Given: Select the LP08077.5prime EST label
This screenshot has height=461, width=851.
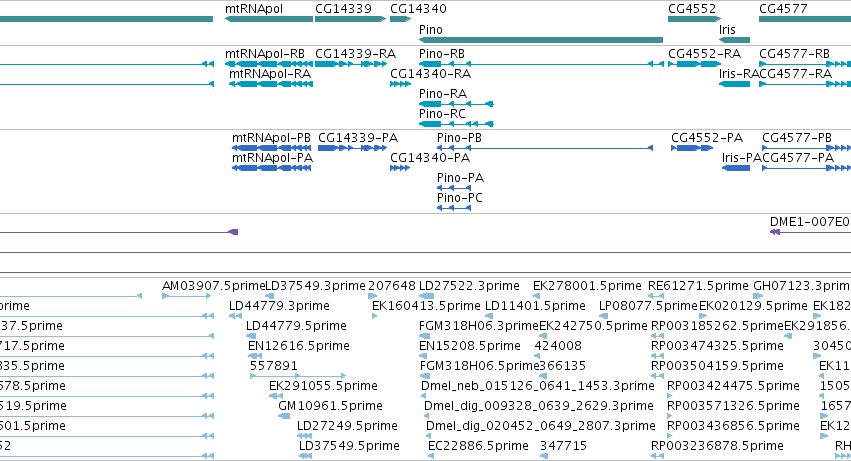Looking at the screenshot, I should [x=648, y=306].
